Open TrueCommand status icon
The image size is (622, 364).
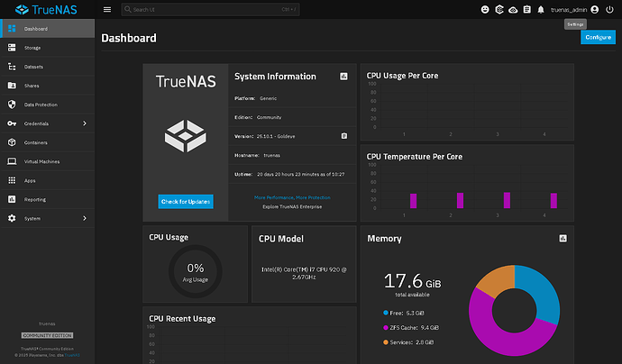tap(499, 10)
